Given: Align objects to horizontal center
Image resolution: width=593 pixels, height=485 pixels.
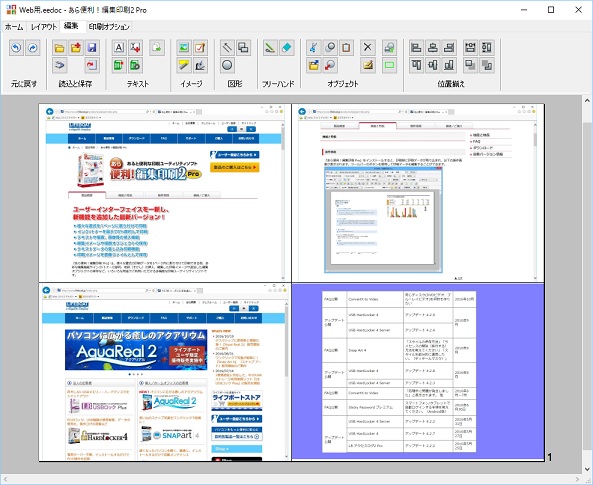Looking at the screenshot, I should point(433,48).
